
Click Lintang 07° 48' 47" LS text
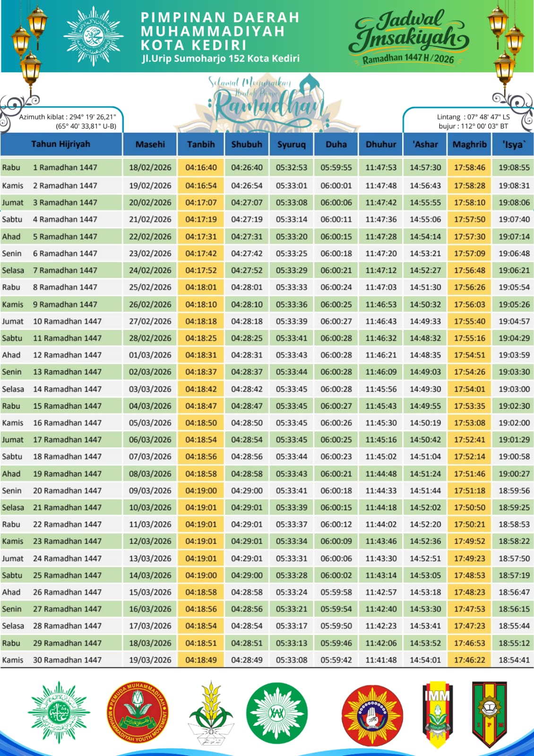(474, 117)
